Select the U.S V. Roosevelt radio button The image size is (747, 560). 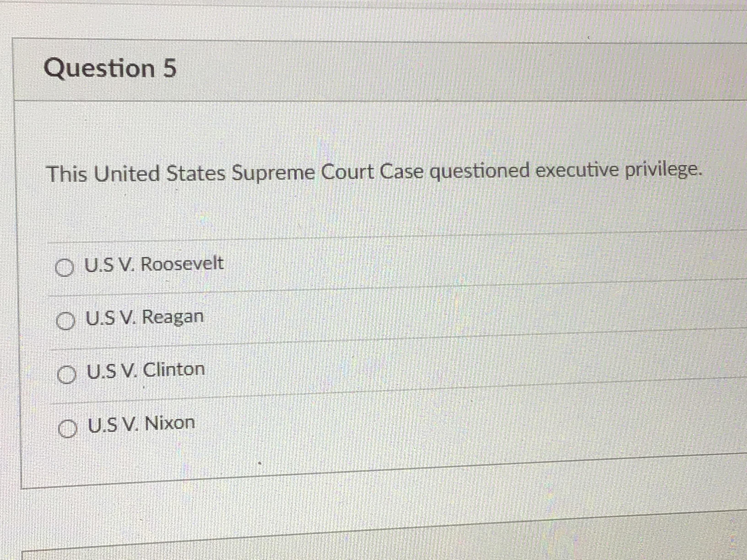[x=64, y=268]
